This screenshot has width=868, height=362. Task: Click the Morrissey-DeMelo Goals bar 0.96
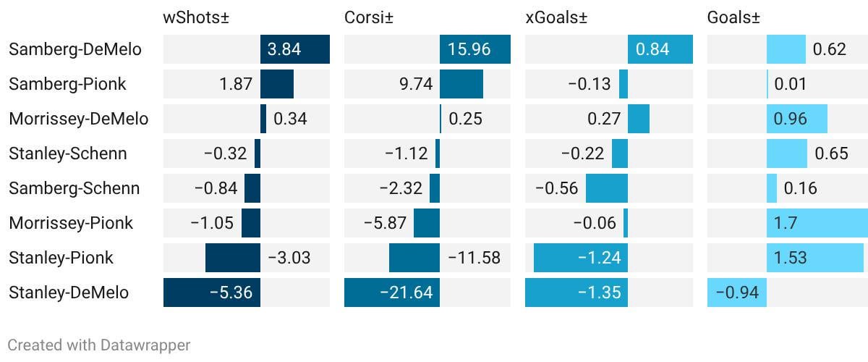click(796, 119)
